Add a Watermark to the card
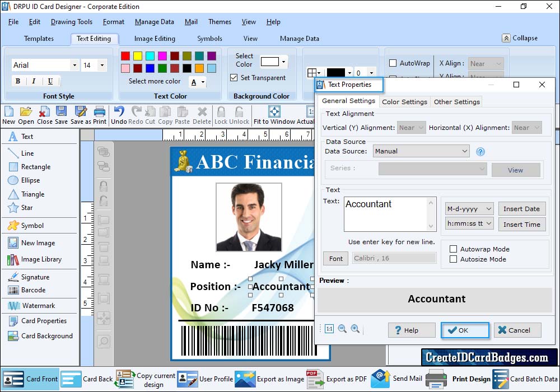This screenshot has height=392, width=560. coord(31,306)
